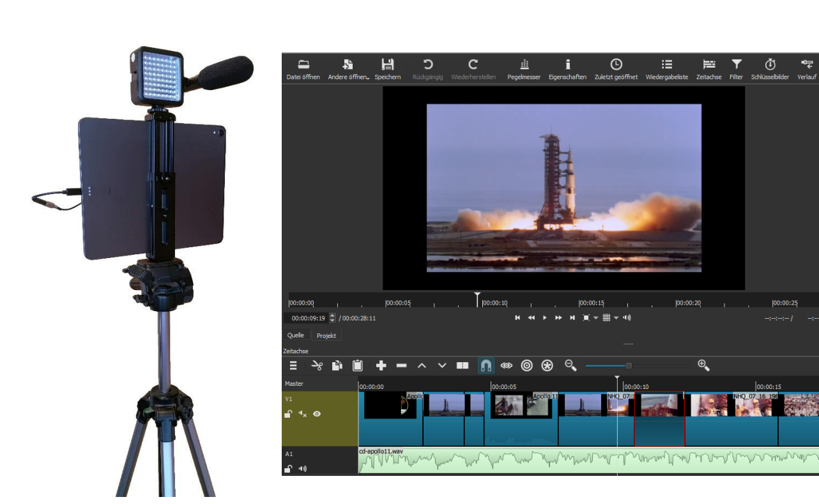Image resolution: width=819 pixels, height=504 pixels.
Task: Open the Verlauf history panel
Action: [x=807, y=68]
